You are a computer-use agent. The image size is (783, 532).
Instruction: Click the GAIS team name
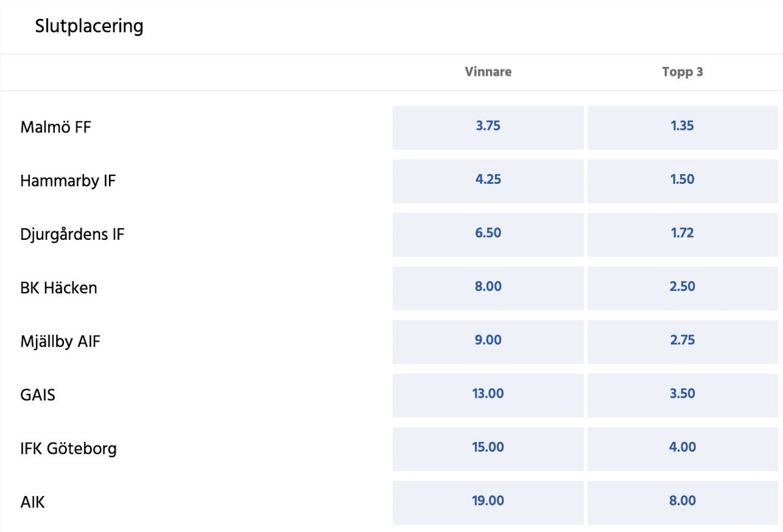pyautogui.click(x=38, y=395)
